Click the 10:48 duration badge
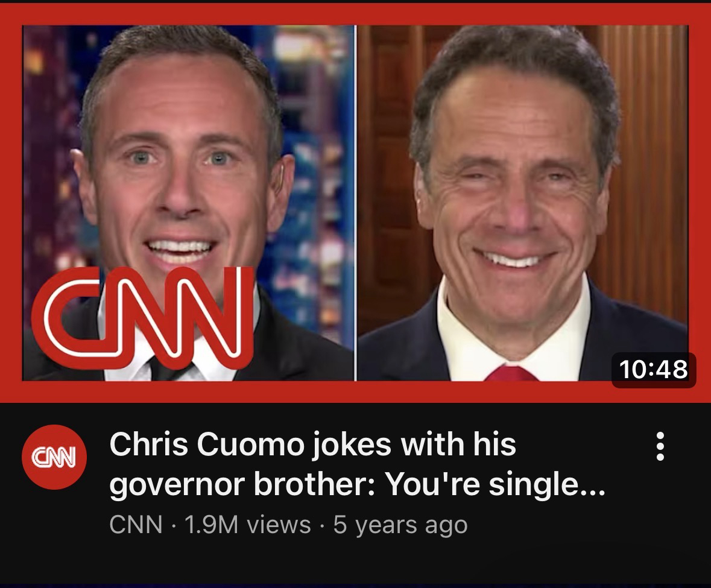 [654, 368]
